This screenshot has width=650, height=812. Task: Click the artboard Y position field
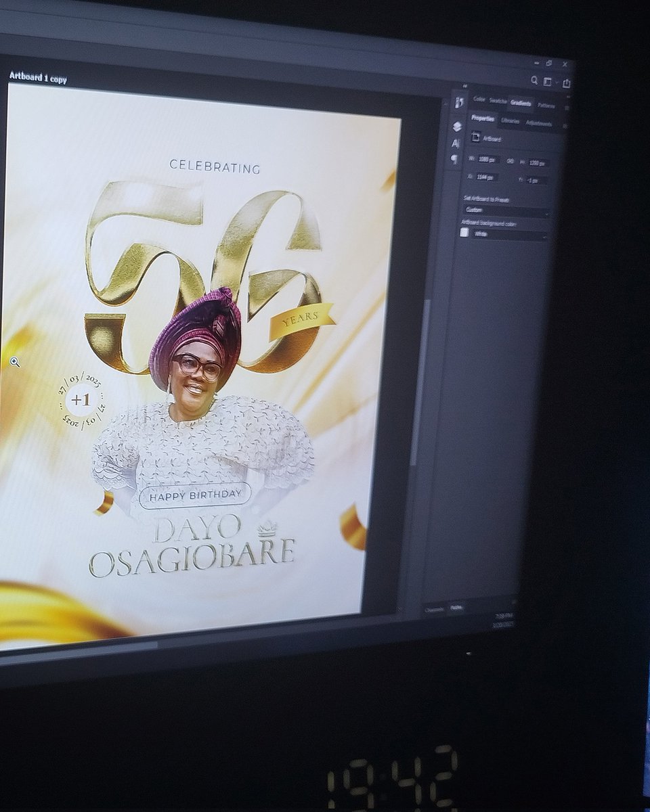(536, 181)
